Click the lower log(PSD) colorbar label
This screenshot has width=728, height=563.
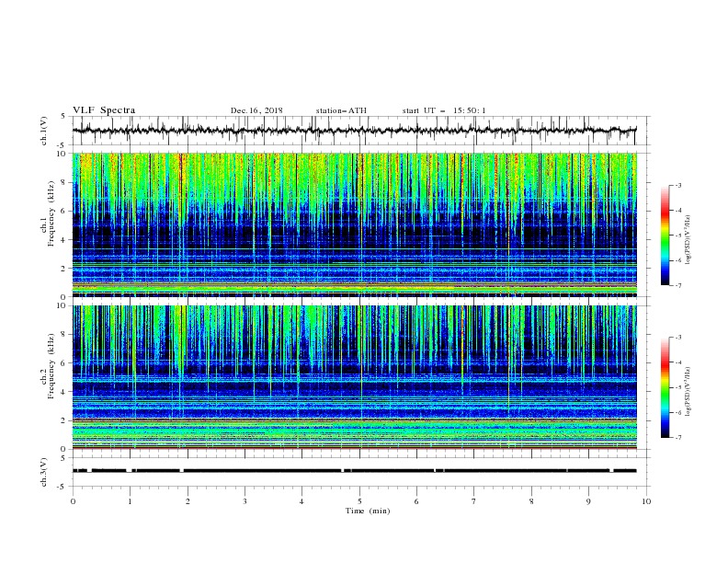coord(688,392)
